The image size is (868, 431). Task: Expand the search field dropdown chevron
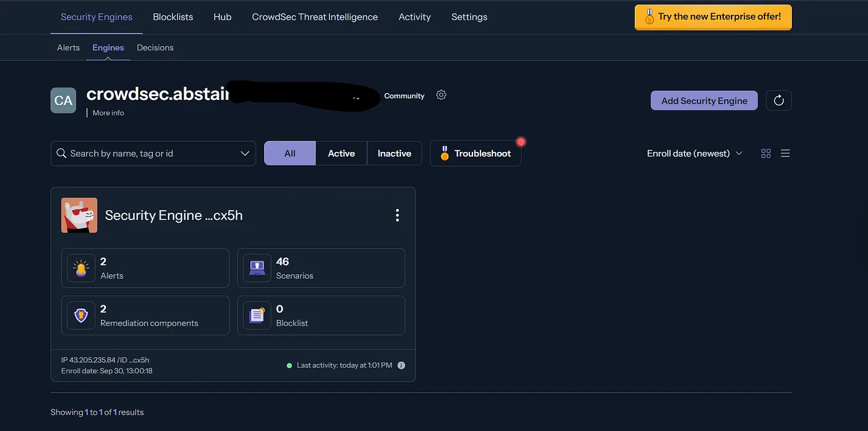tap(245, 153)
